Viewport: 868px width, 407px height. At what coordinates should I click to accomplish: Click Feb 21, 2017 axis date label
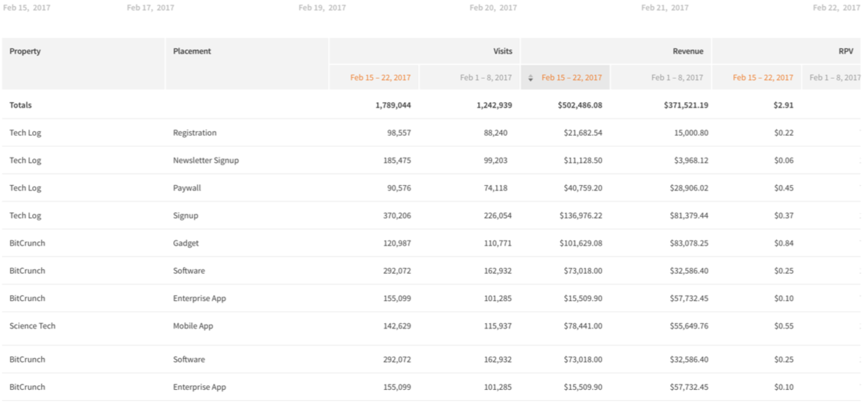click(665, 8)
